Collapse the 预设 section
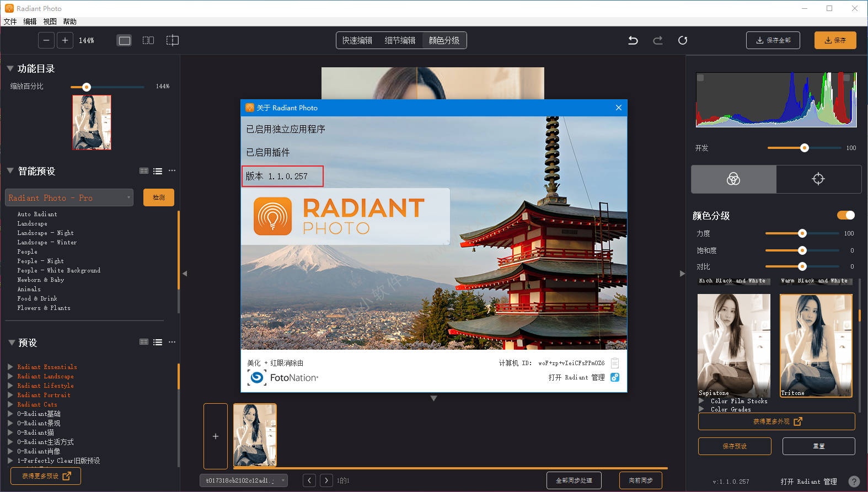The image size is (868, 492). tap(11, 343)
